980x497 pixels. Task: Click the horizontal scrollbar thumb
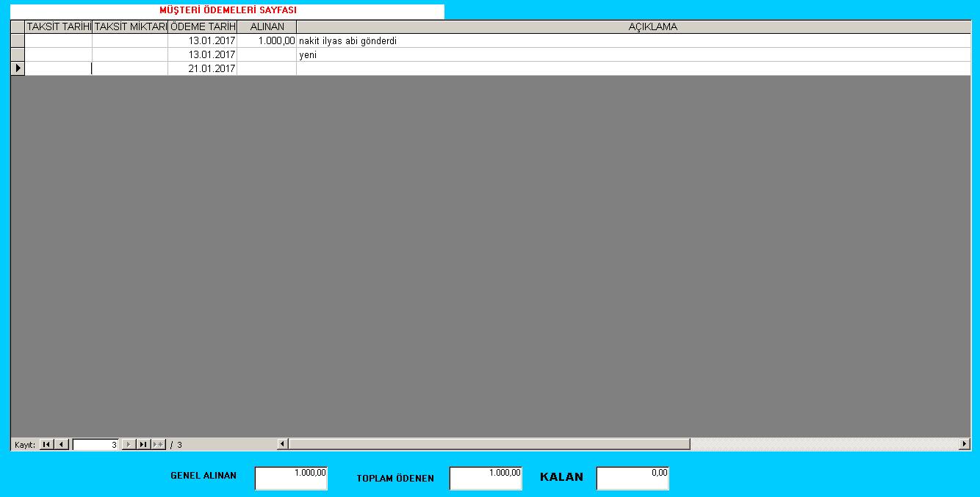tap(489, 444)
